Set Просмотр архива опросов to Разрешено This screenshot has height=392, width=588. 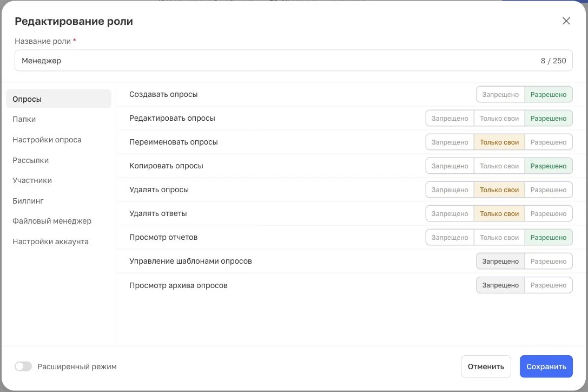click(x=549, y=285)
